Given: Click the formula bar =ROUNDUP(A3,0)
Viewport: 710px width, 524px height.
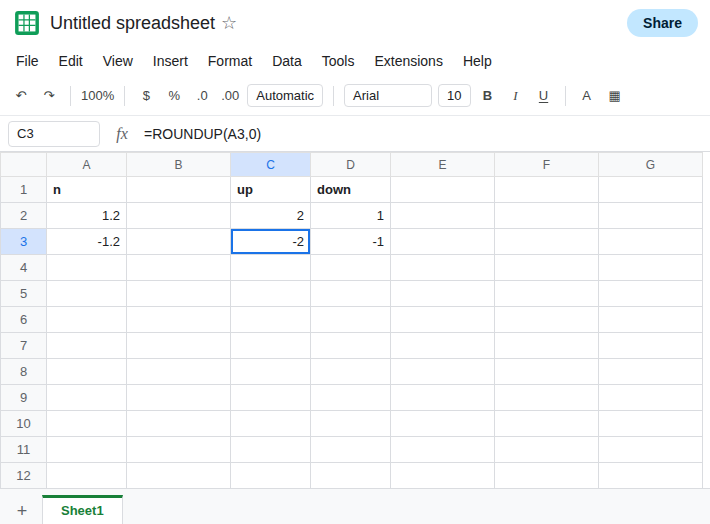Looking at the screenshot, I should pos(202,134).
